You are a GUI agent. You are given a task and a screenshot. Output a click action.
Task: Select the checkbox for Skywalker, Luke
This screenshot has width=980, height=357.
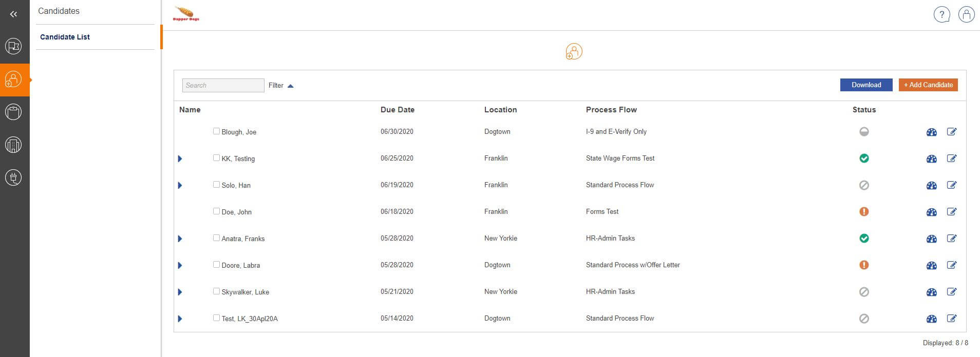(216, 291)
